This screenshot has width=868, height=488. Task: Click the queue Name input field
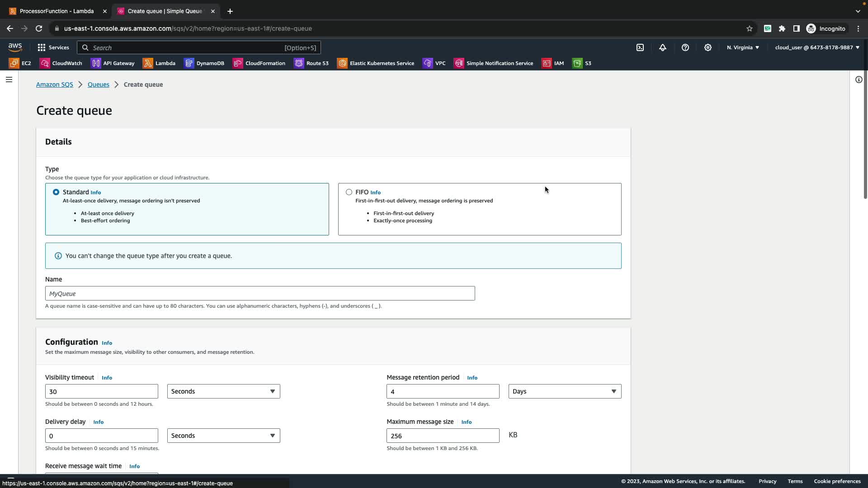coord(260,293)
